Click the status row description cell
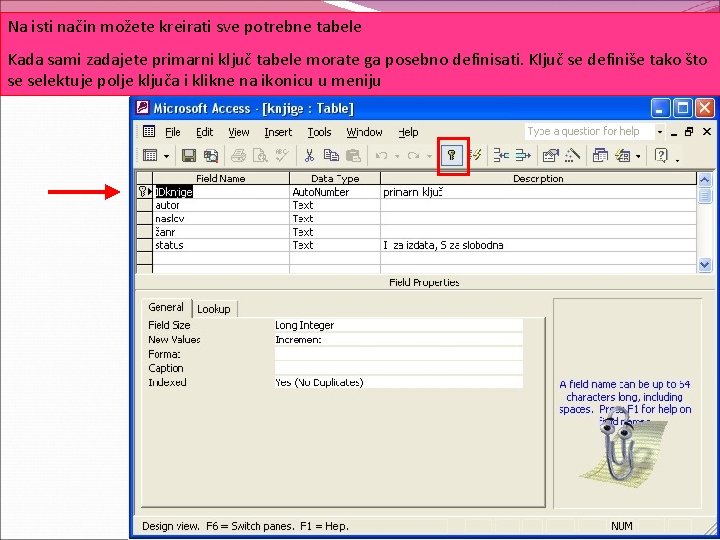 click(x=539, y=245)
